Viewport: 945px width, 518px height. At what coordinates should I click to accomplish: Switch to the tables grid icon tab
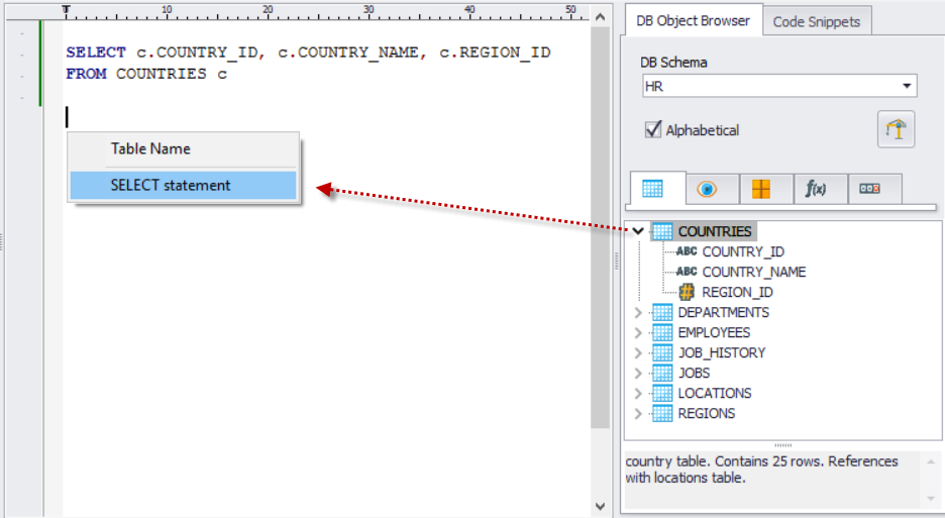[x=652, y=189]
